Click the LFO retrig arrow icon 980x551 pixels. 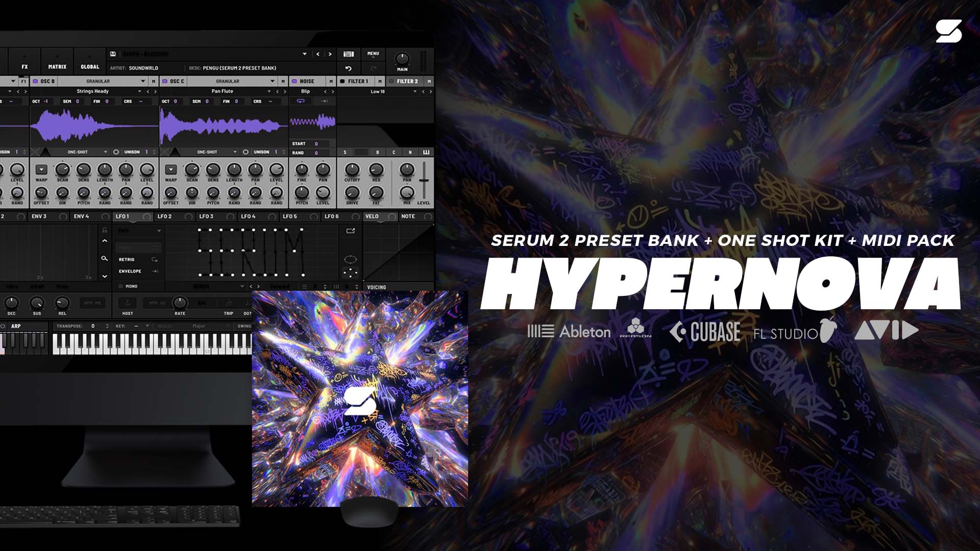pyautogui.click(x=154, y=260)
